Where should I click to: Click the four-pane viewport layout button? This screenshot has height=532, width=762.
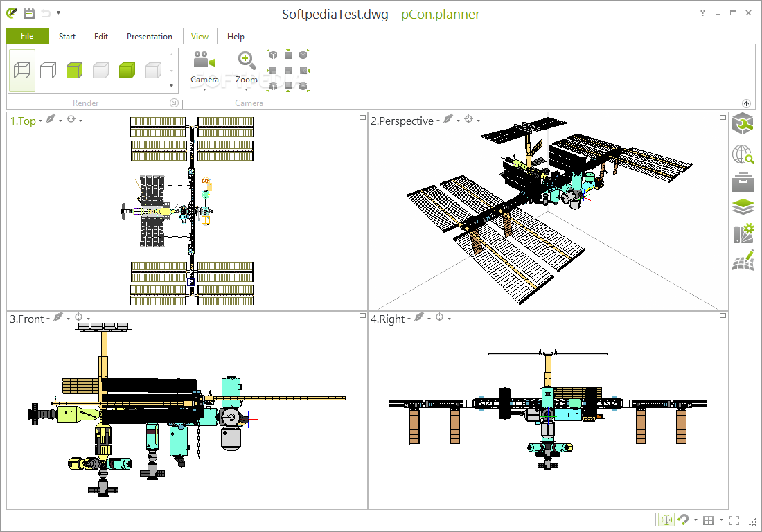709,520
